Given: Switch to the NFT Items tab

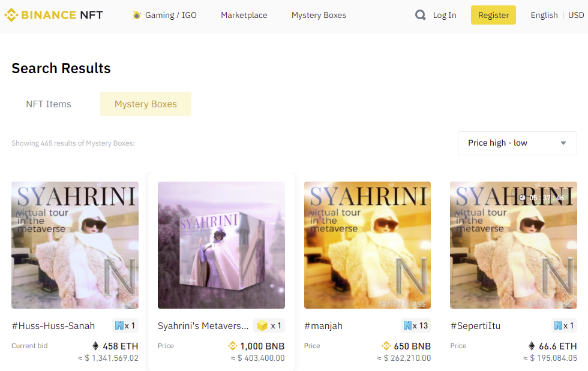Looking at the screenshot, I should (49, 104).
